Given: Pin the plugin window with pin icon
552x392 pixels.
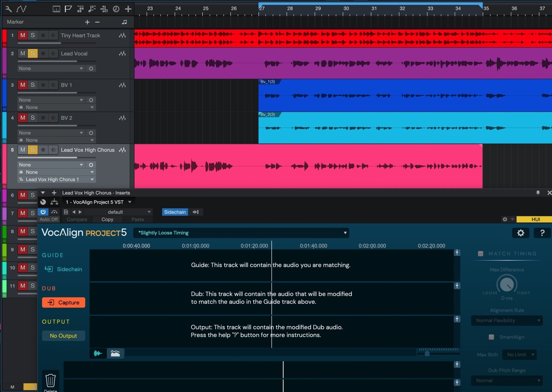Looking at the screenshot, I should tap(538, 193).
